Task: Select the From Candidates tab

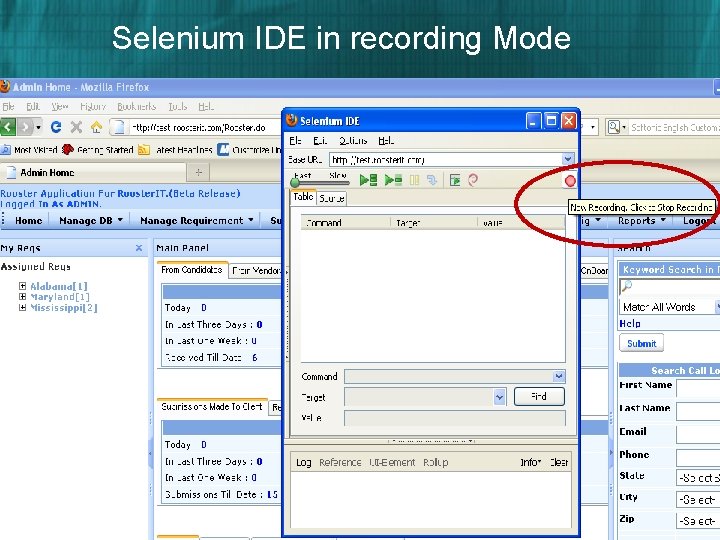Action: coord(191,270)
